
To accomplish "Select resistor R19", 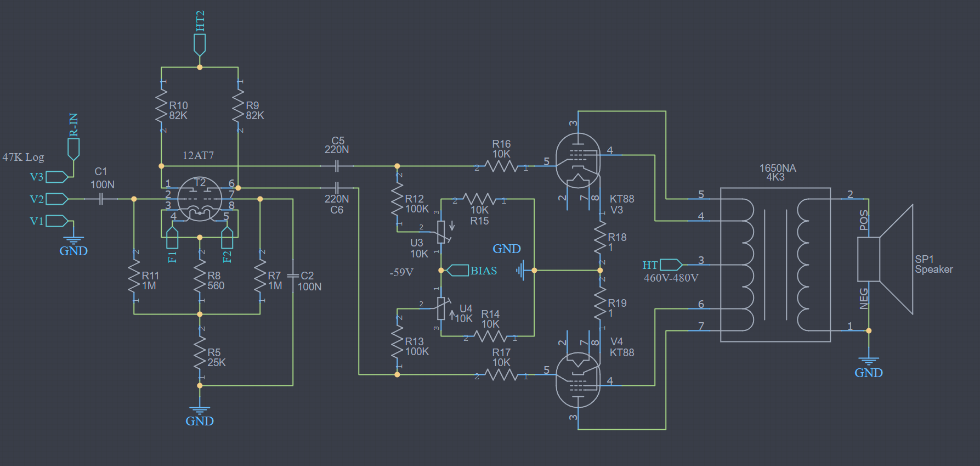I will [600, 303].
